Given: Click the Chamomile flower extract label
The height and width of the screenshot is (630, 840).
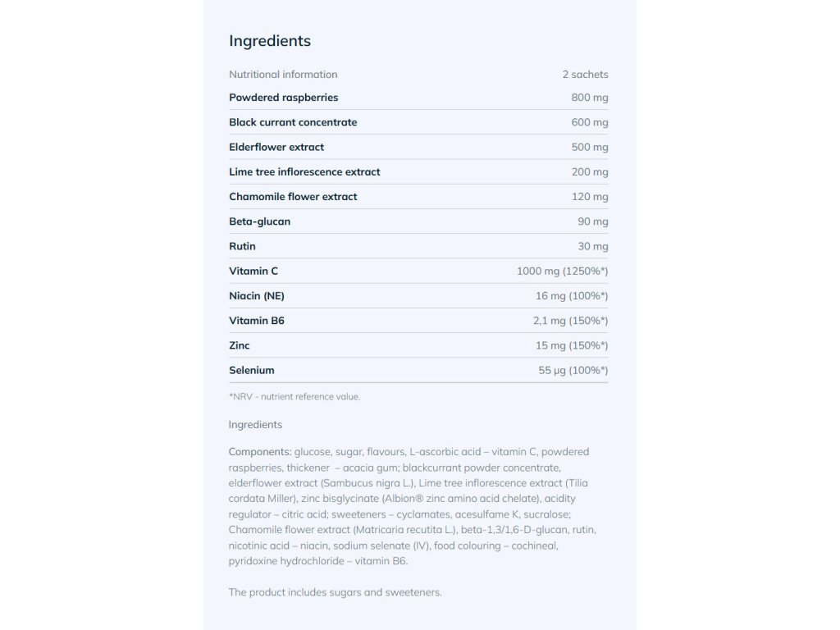Looking at the screenshot, I should coord(293,197).
